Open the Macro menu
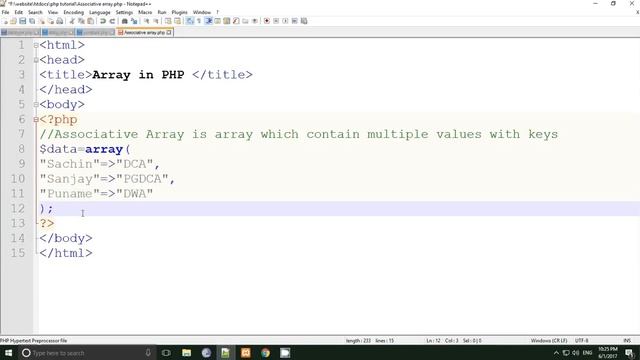This screenshot has width=640, height=360. coord(145,12)
